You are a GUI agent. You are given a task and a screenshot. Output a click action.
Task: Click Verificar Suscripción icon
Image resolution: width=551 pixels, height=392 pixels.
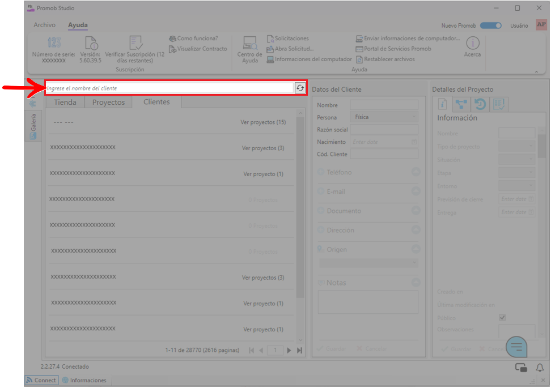point(135,43)
